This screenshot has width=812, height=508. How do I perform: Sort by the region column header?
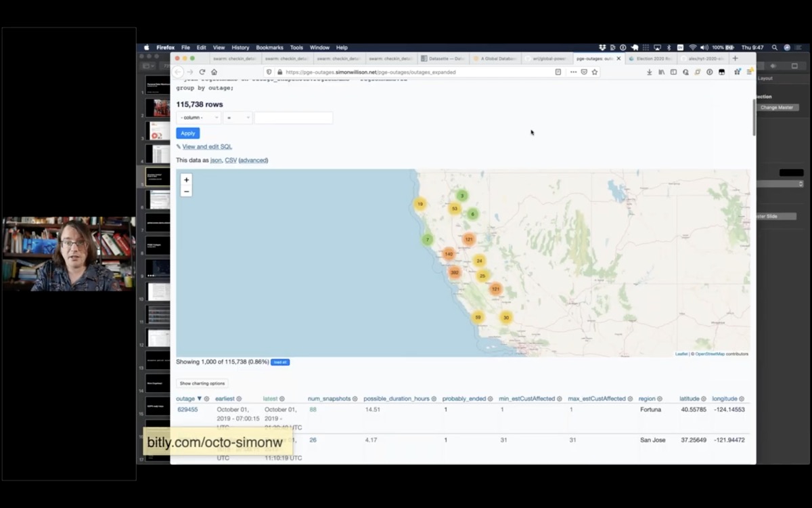tap(648, 399)
